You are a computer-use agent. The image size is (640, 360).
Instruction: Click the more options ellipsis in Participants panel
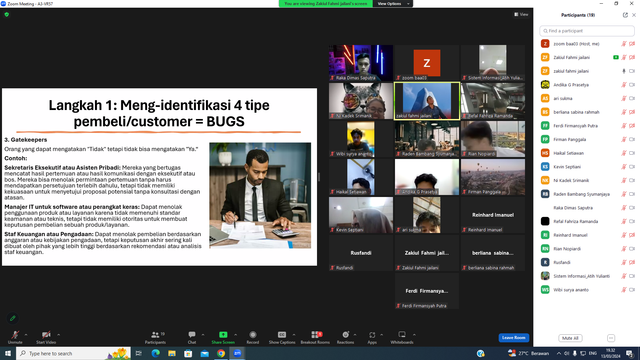click(x=611, y=338)
